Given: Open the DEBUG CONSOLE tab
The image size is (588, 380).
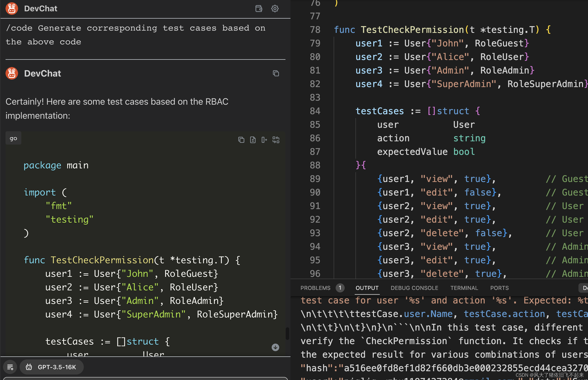Looking at the screenshot, I should 414,288.
